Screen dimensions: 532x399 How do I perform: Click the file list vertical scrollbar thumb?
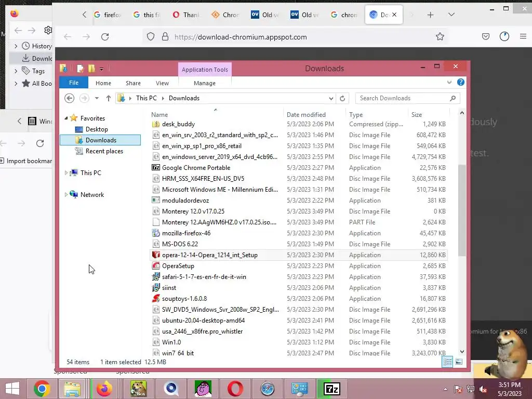pos(462,210)
